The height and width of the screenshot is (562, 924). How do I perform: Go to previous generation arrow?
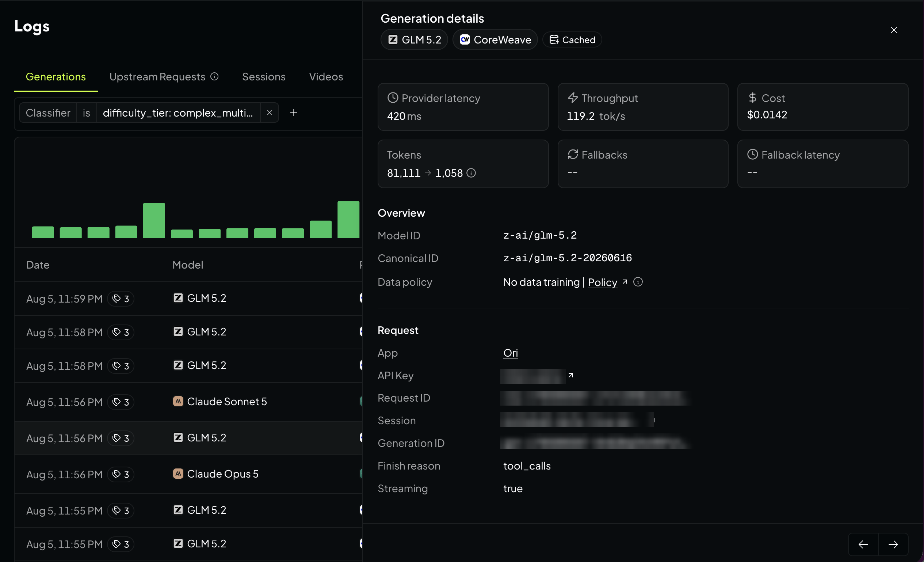pos(863,544)
